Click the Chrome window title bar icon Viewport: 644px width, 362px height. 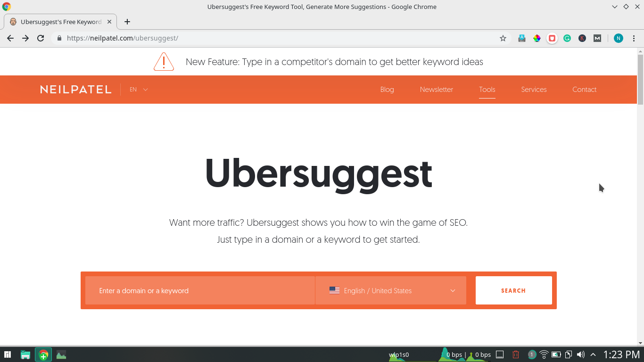(x=7, y=7)
